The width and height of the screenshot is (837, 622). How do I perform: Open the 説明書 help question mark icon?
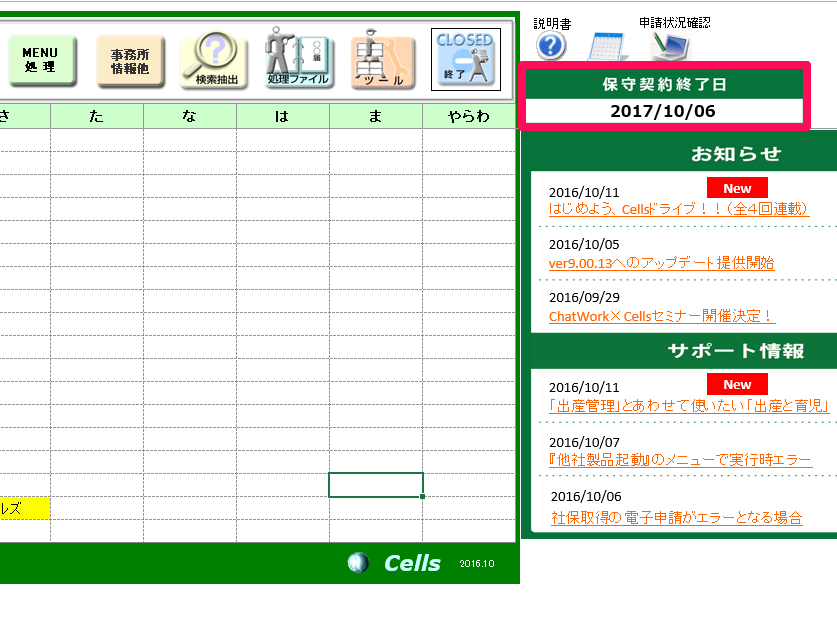551,47
